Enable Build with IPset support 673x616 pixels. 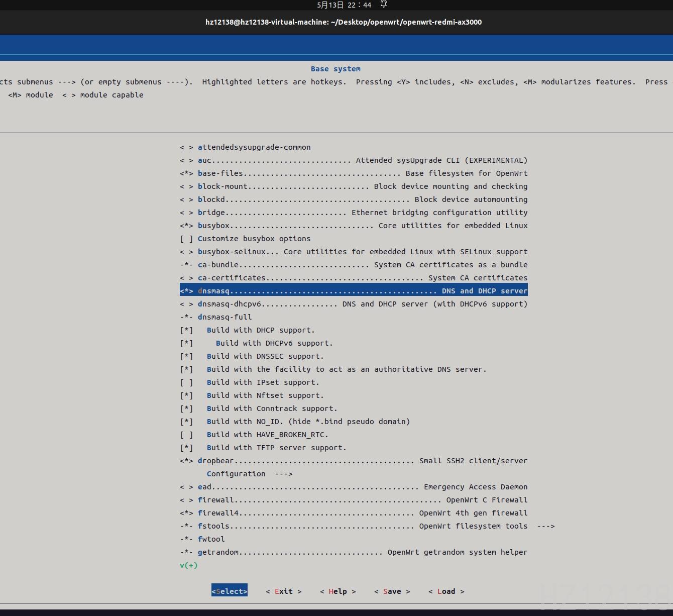[x=250, y=382]
